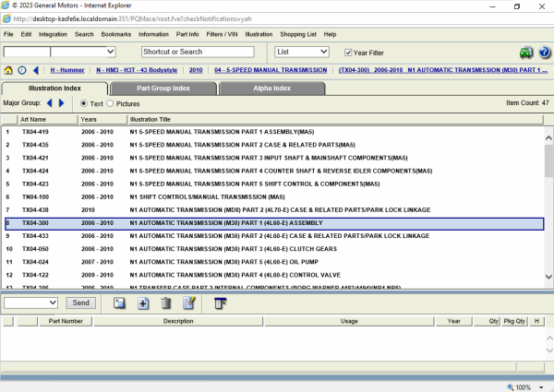Select the Pictures radio button

click(111, 103)
